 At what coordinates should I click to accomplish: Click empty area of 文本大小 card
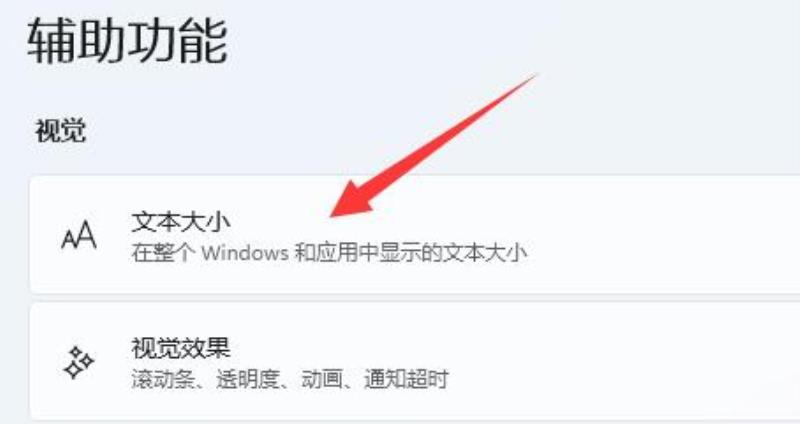(663, 235)
